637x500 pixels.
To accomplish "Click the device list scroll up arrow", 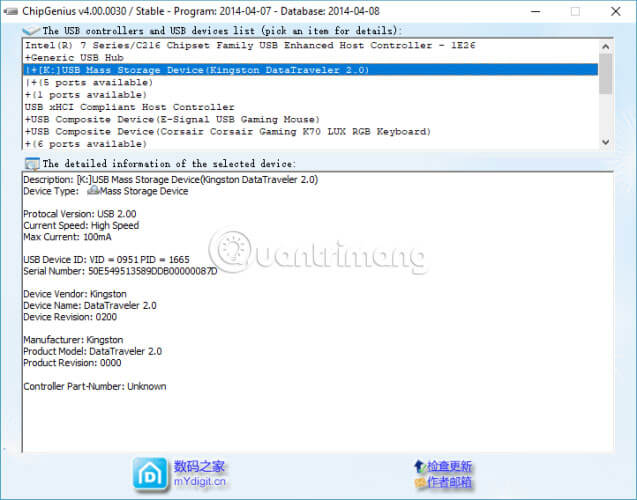I will click(x=605, y=47).
